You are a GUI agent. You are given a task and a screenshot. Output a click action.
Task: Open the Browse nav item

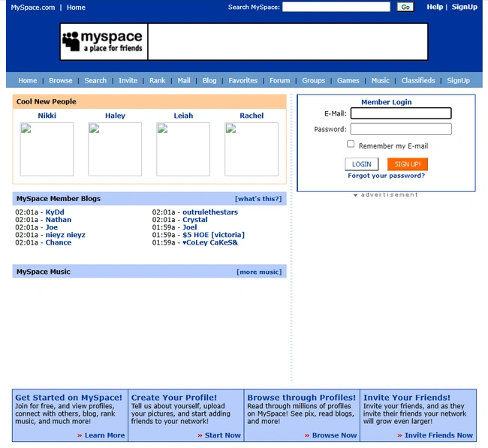click(x=60, y=80)
